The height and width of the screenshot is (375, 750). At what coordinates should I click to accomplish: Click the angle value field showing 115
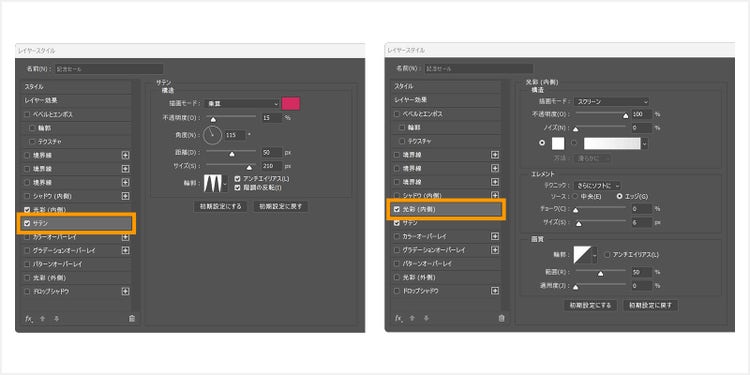tap(234, 135)
